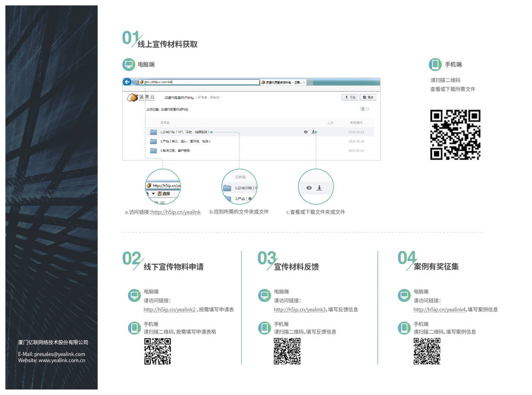This screenshot has height=395, width=532.
Task: Click the browser address bar URL field
Action: point(199,82)
